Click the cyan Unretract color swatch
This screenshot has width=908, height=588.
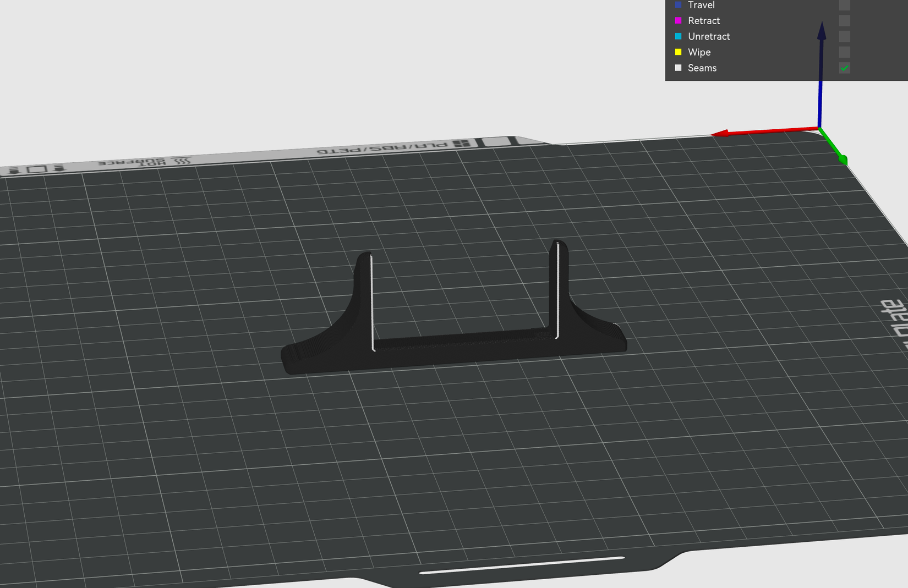coord(678,36)
